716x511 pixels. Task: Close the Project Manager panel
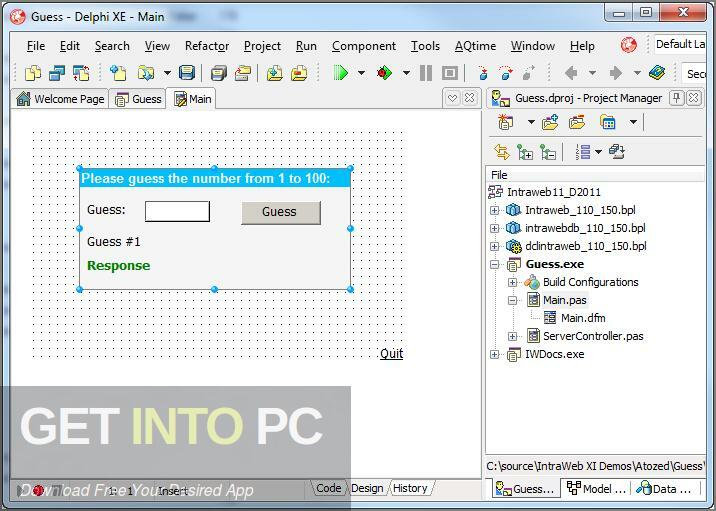694,98
